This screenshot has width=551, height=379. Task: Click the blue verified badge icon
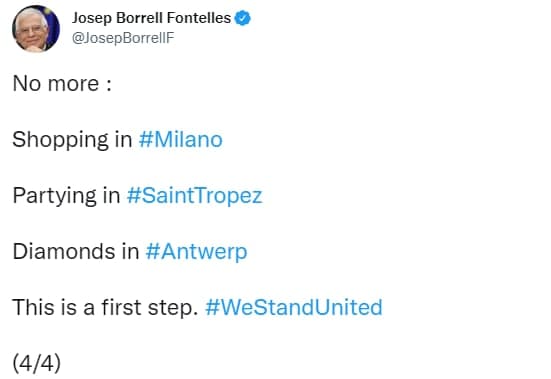(x=242, y=18)
